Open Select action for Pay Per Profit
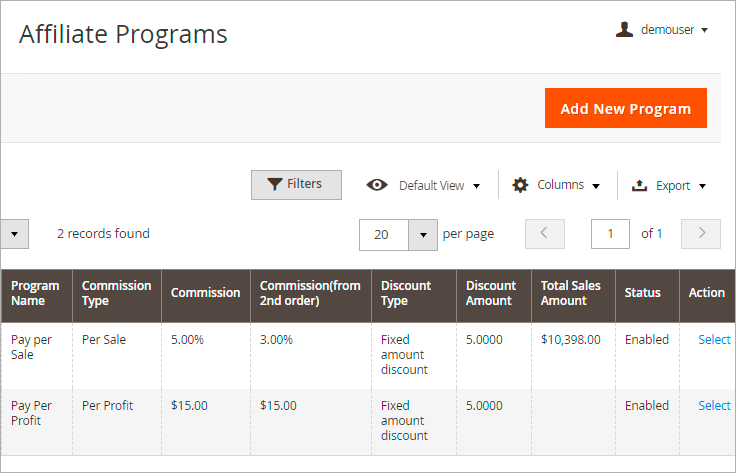736x473 pixels. [714, 406]
